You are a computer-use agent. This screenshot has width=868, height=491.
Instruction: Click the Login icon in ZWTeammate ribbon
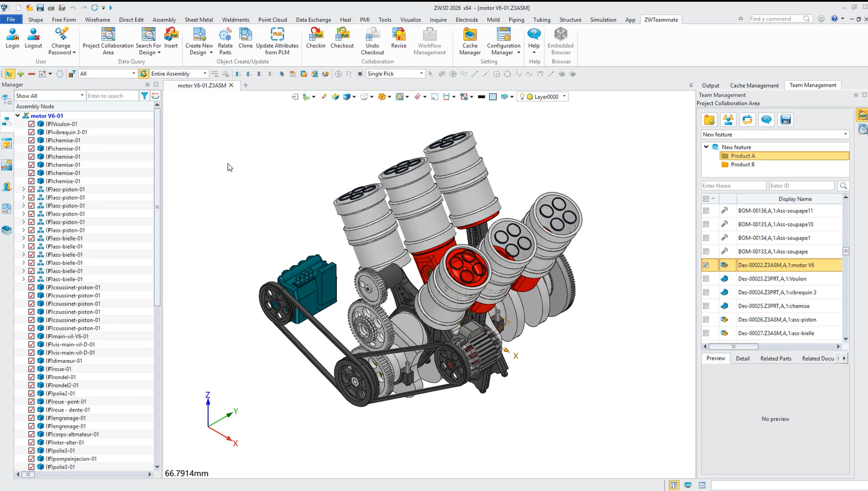(x=12, y=38)
